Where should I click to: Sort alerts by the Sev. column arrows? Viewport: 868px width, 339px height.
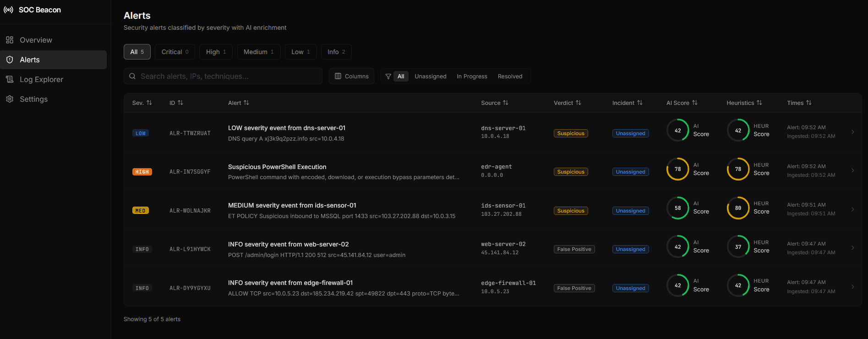149,103
